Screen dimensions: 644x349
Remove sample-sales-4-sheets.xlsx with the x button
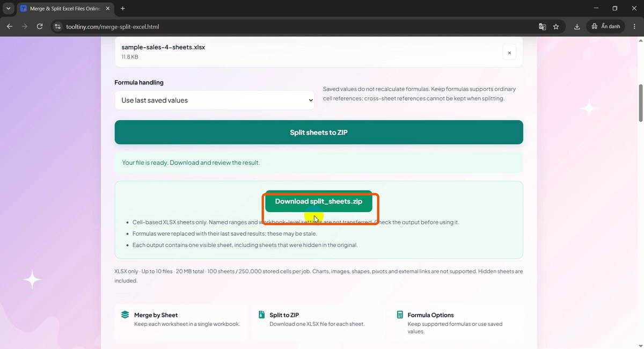509,52
